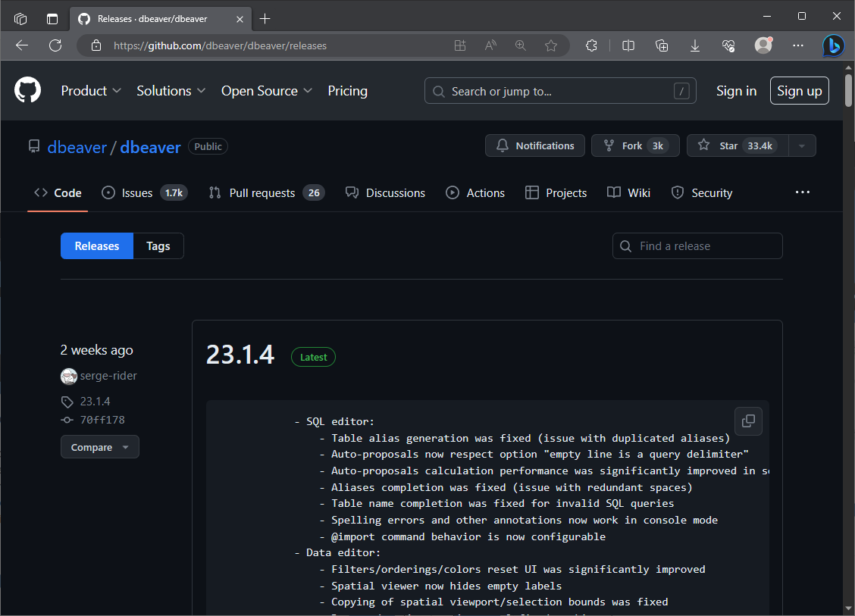This screenshot has height=616, width=855.
Task: Click the Notifications button
Action: 535,145
